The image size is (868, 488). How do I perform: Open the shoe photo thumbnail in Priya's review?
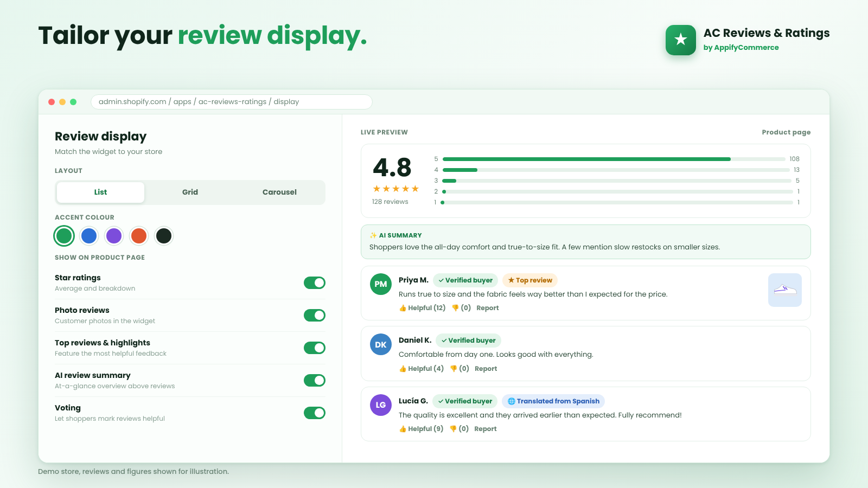[x=785, y=290]
